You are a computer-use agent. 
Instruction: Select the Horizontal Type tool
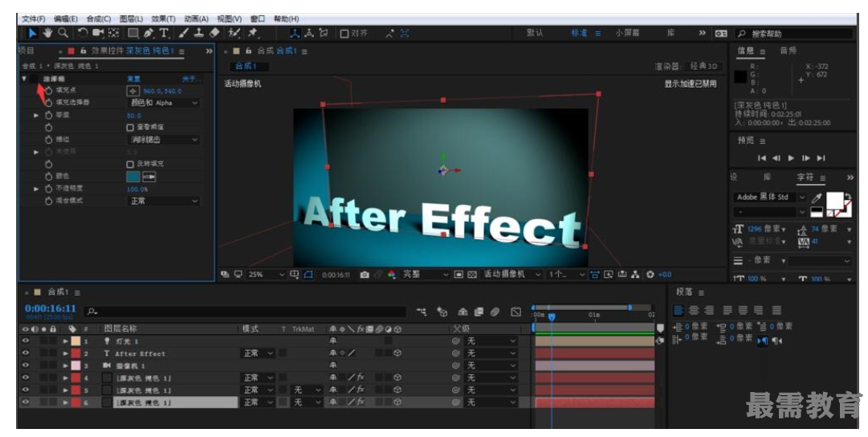(165, 33)
